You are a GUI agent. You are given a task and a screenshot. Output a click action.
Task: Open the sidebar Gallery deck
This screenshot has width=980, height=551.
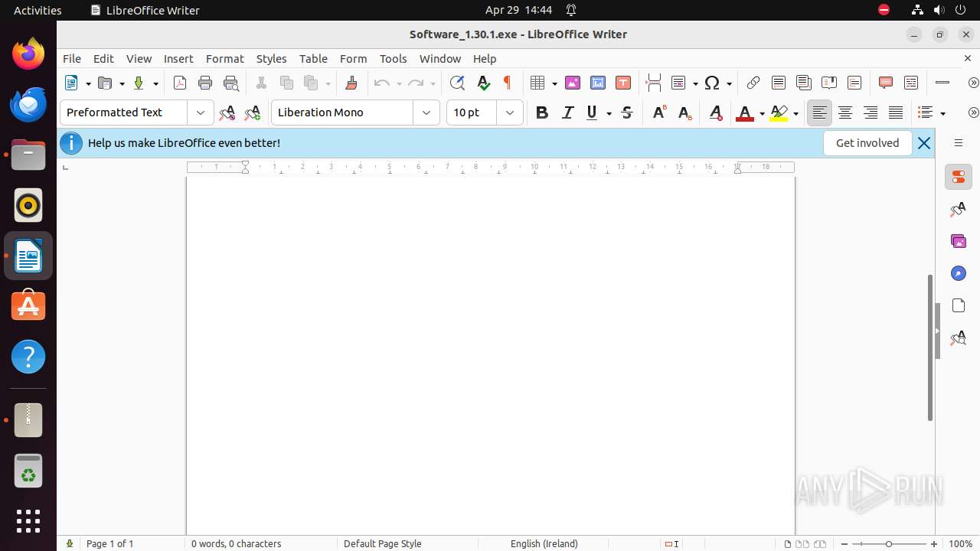(959, 241)
